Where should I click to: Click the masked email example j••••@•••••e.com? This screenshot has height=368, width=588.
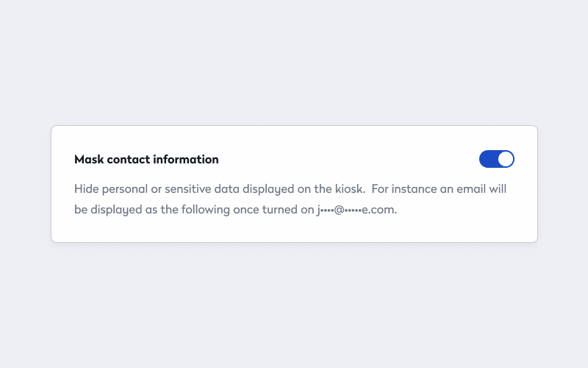[356, 210]
